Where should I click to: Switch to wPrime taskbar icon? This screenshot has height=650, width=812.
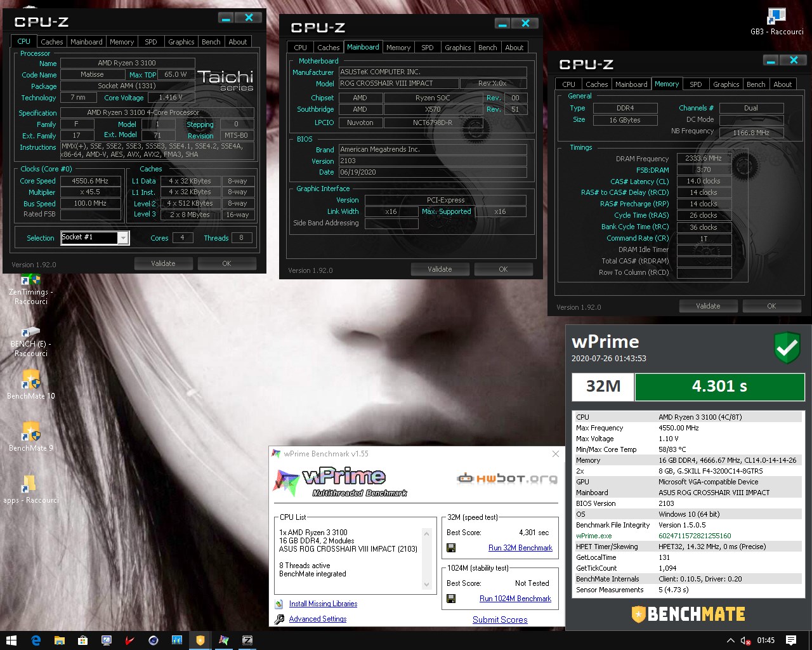[x=224, y=640]
